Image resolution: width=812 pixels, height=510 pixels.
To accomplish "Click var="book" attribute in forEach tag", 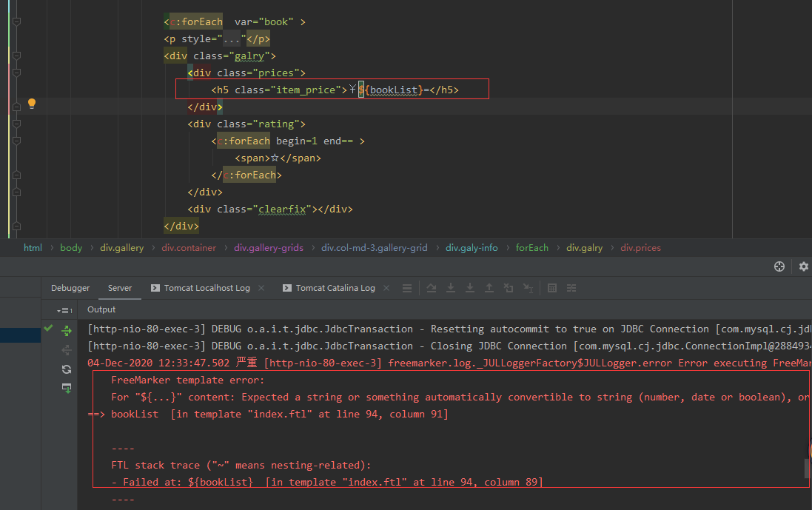I will pyautogui.click(x=264, y=21).
